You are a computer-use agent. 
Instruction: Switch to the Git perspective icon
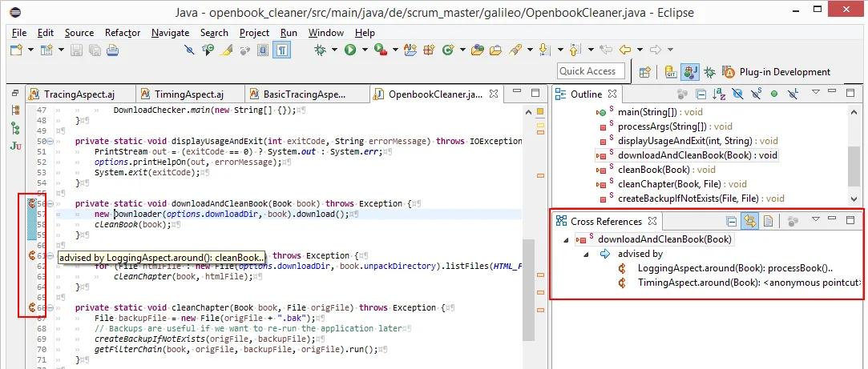click(x=672, y=71)
